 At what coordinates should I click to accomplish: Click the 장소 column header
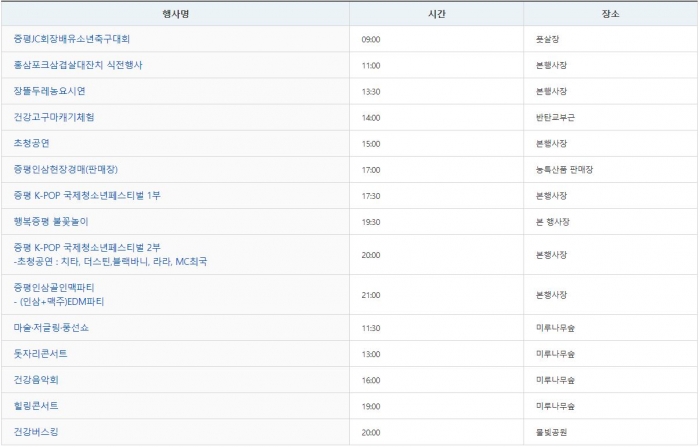pyautogui.click(x=610, y=13)
